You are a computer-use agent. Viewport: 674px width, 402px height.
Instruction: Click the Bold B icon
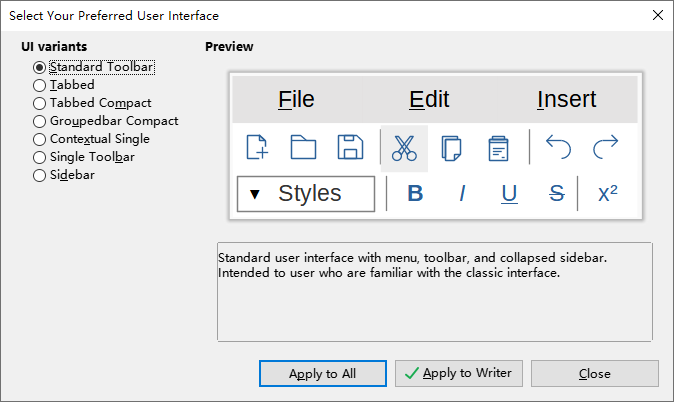tap(415, 194)
